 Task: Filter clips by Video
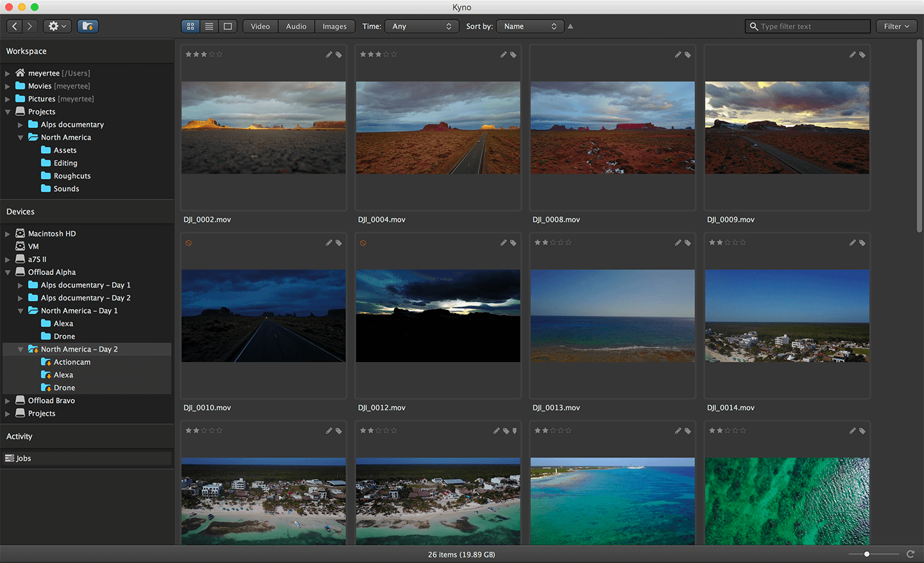coord(259,26)
